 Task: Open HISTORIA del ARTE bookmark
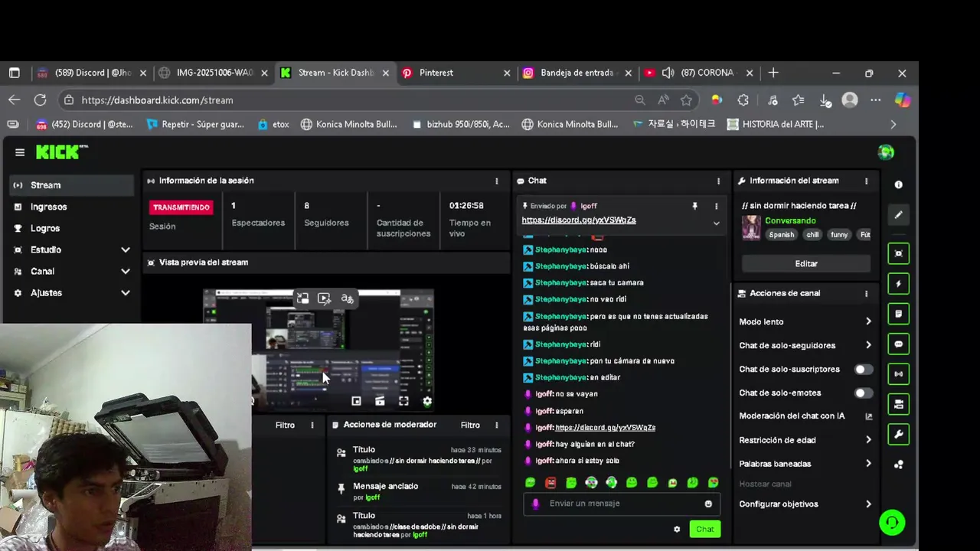click(x=775, y=124)
